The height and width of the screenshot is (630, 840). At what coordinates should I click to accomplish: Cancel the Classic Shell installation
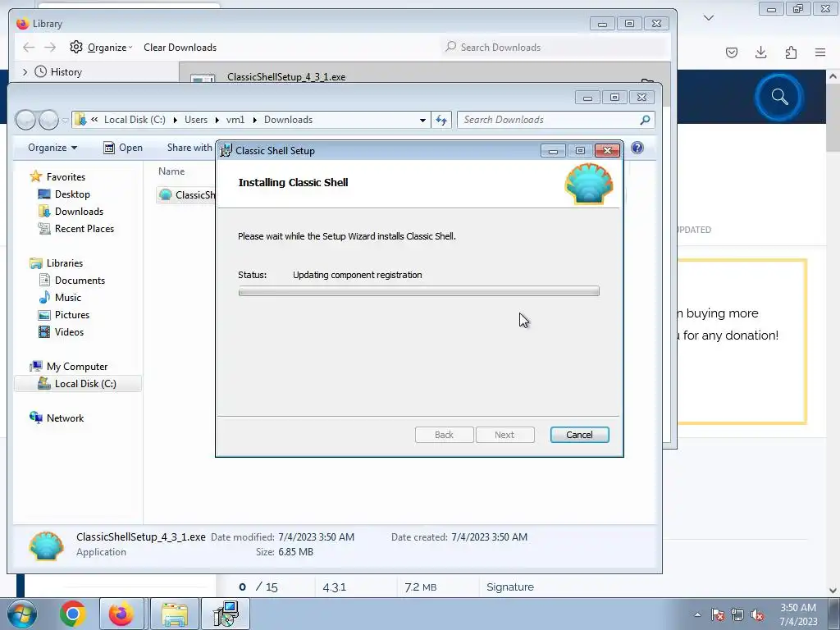point(579,435)
